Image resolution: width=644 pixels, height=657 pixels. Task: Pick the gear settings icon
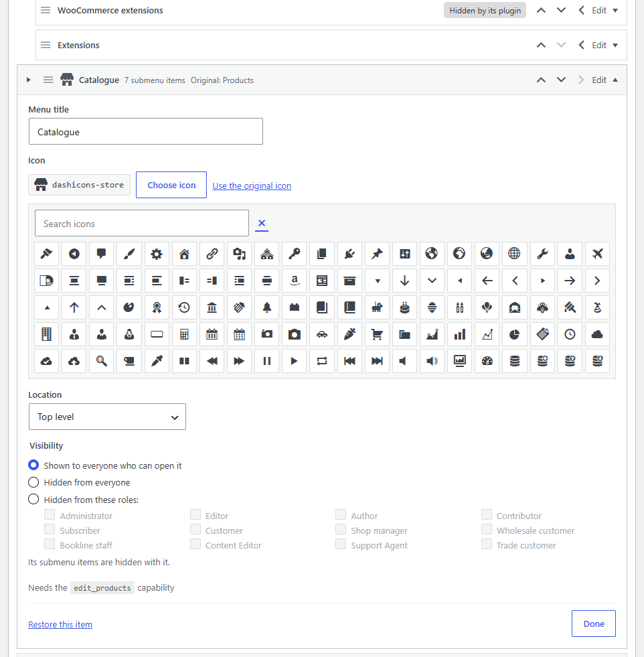click(x=157, y=254)
